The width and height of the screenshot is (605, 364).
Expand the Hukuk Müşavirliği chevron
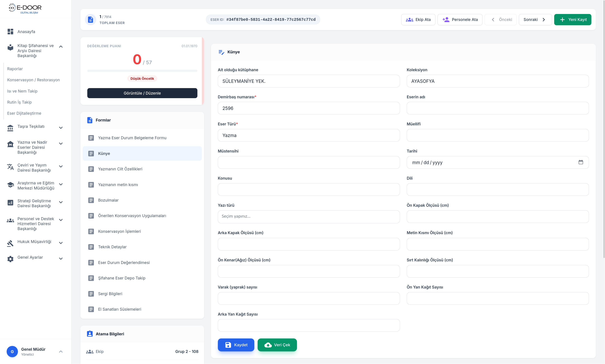[x=61, y=243]
